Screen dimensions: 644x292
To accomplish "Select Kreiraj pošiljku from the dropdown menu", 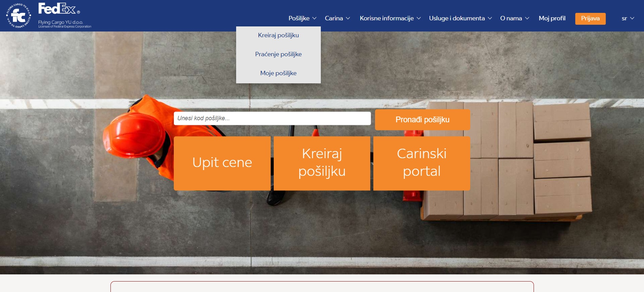I will click(278, 35).
